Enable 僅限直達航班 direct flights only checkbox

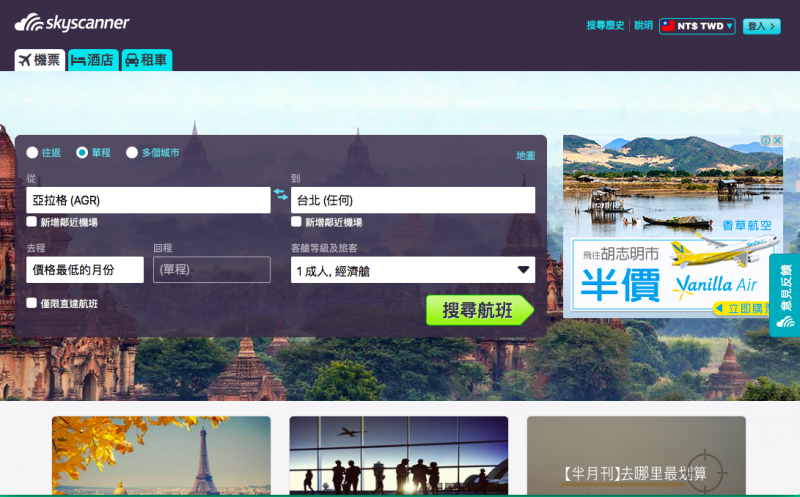(32, 303)
